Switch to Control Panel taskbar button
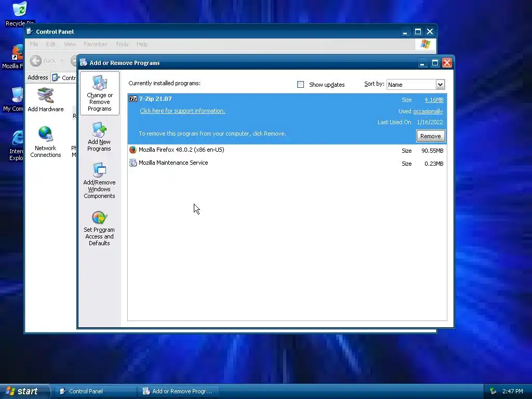This screenshot has width=532, height=399. tap(95, 391)
